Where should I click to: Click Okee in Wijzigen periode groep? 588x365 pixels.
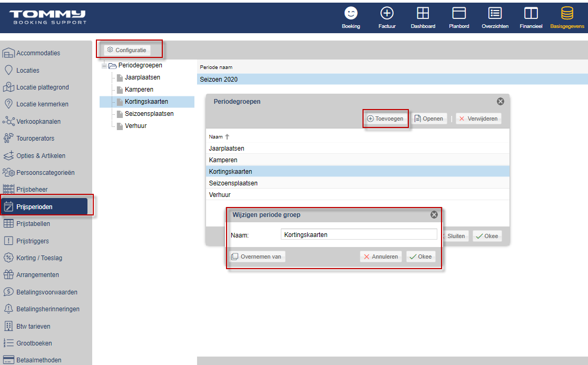(421, 257)
